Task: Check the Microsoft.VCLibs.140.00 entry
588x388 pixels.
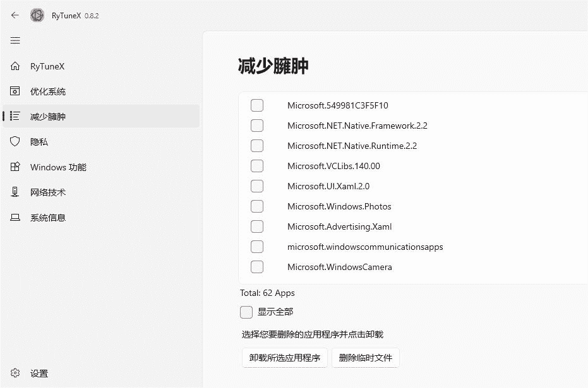Action: coord(257,165)
